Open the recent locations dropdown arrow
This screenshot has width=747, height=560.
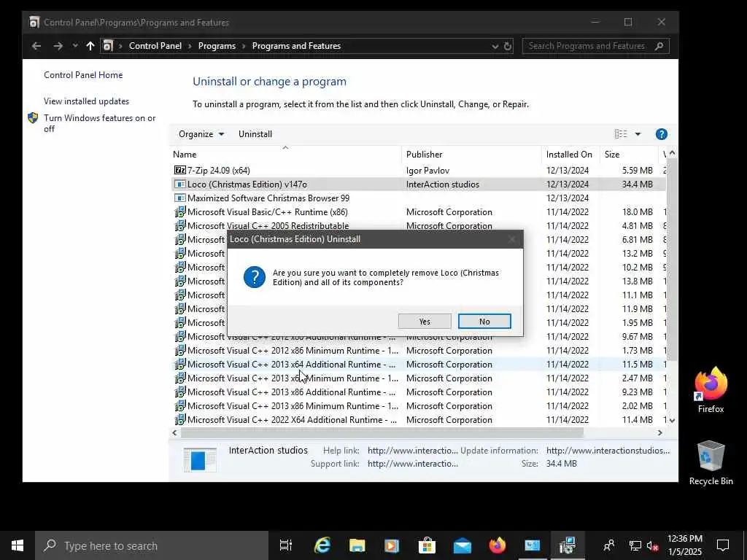click(x=75, y=46)
